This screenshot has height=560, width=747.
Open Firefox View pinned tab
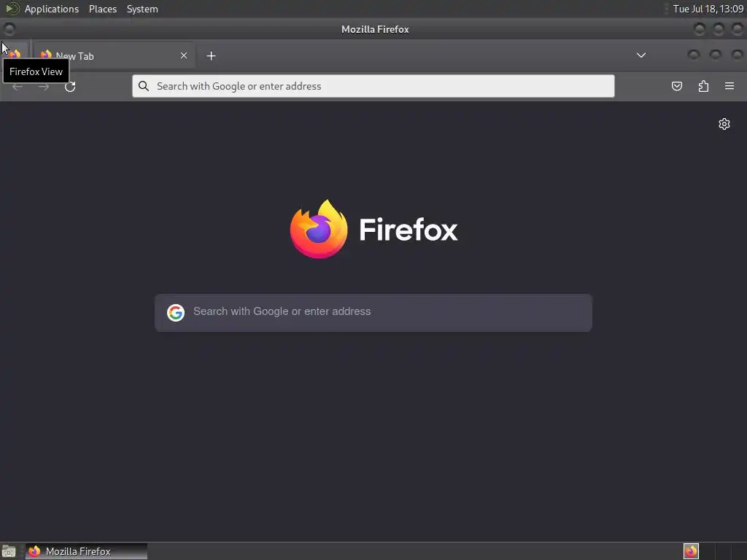coord(15,55)
